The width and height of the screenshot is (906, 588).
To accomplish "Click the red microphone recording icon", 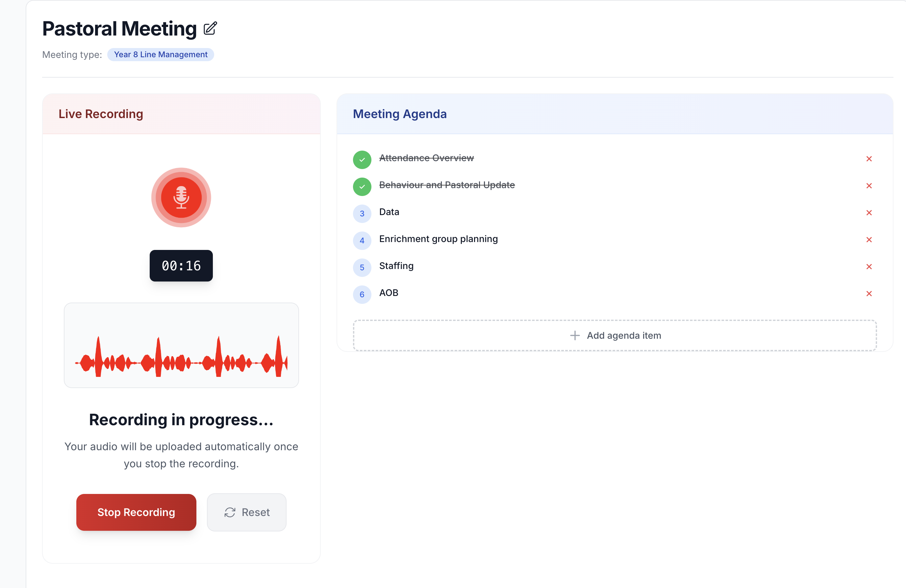I will (181, 197).
